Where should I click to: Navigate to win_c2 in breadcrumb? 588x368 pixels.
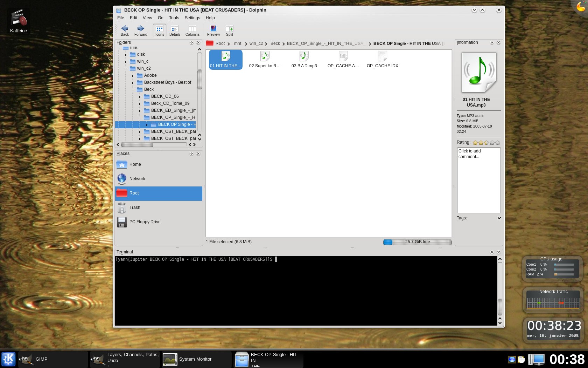click(256, 43)
